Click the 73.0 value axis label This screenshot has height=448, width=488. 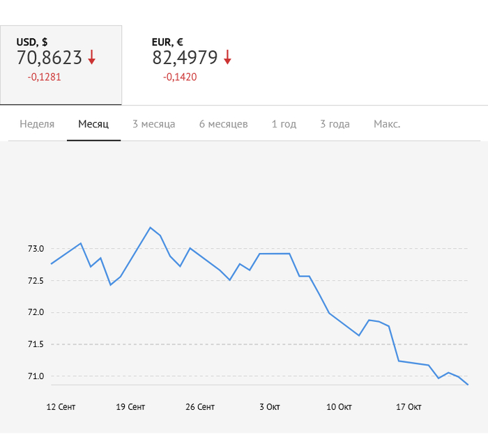point(36,249)
